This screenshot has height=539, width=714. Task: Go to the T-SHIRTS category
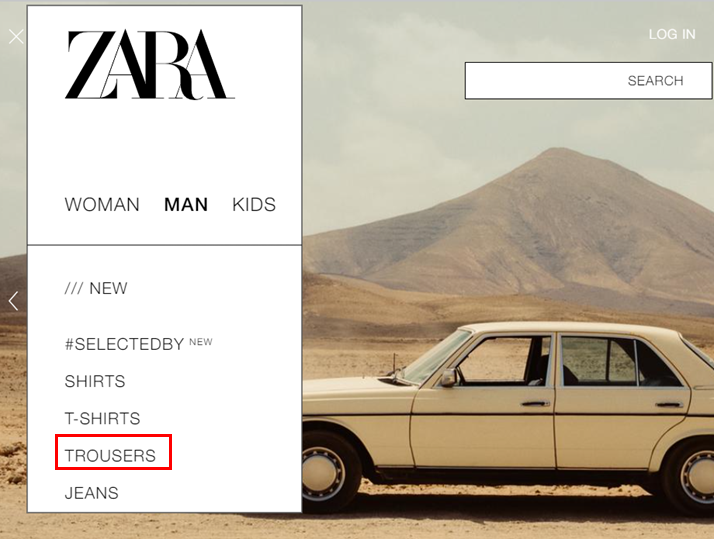pos(102,419)
